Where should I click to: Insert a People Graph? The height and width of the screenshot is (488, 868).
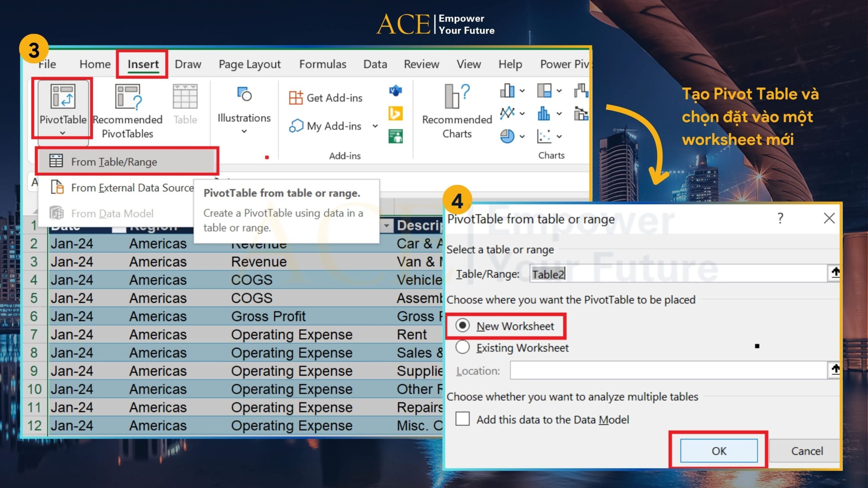point(396,136)
